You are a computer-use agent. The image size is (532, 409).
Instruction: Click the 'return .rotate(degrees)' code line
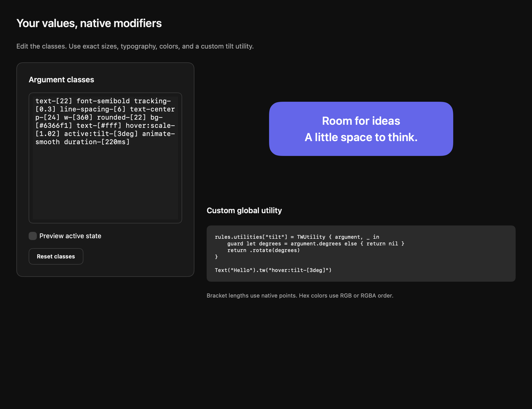[263, 250]
